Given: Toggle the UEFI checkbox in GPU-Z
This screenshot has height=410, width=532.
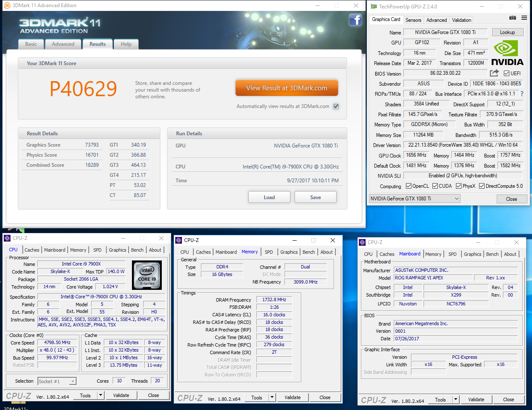Looking at the screenshot, I should [x=506, y=73].
